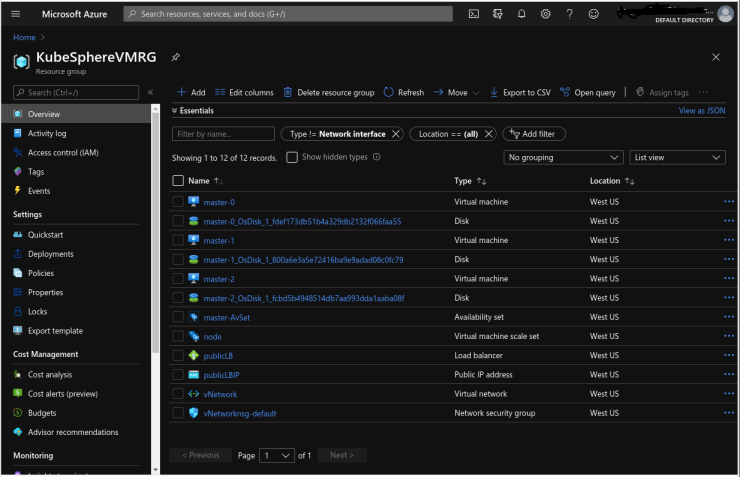Enable Show hidden types checkbox
Screen dimensions: 740x477
[292, 157]
